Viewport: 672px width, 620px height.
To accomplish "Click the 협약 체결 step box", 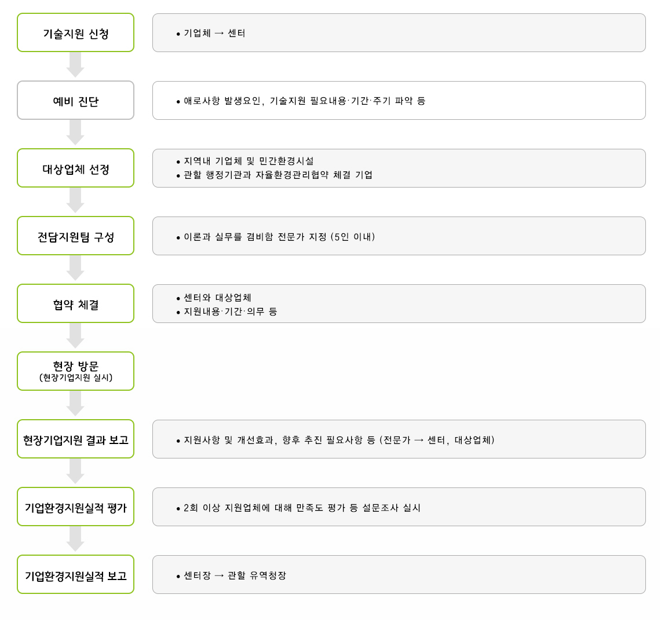I will point(75,303).
